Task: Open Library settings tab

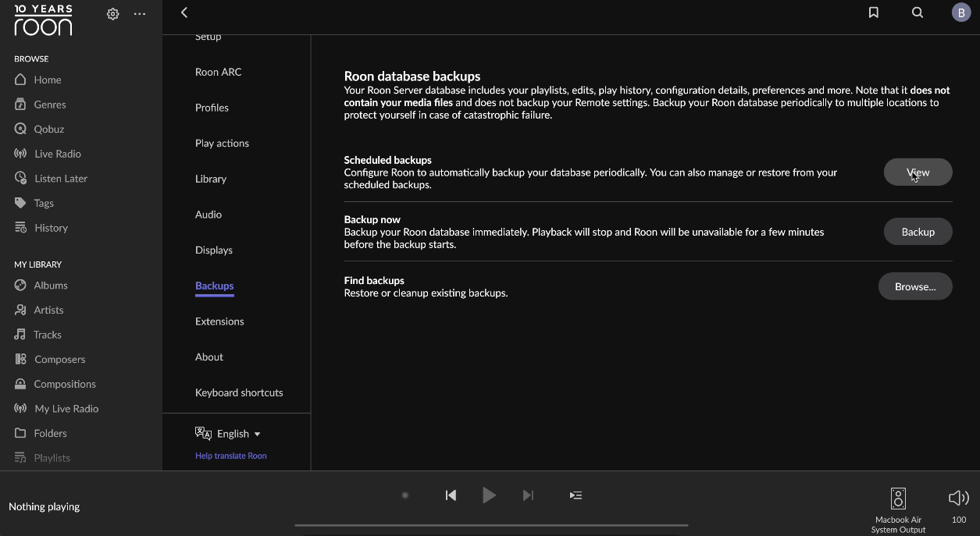Action: [211, 179]
